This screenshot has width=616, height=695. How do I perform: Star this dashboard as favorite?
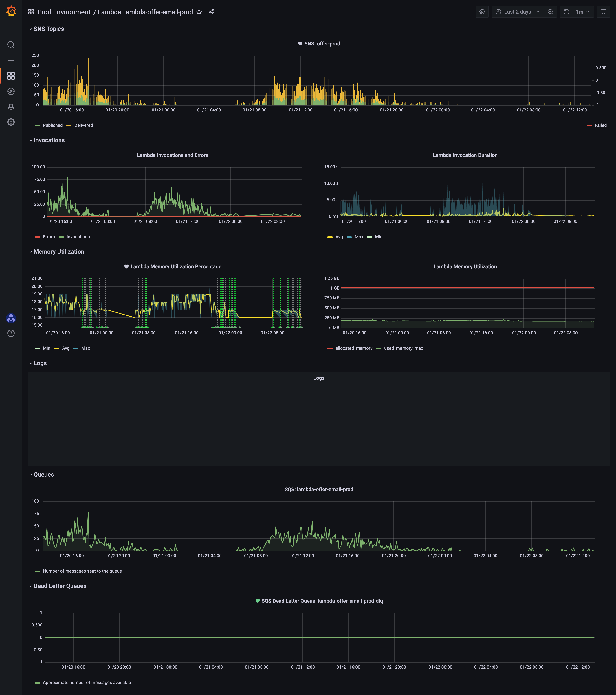199,12
